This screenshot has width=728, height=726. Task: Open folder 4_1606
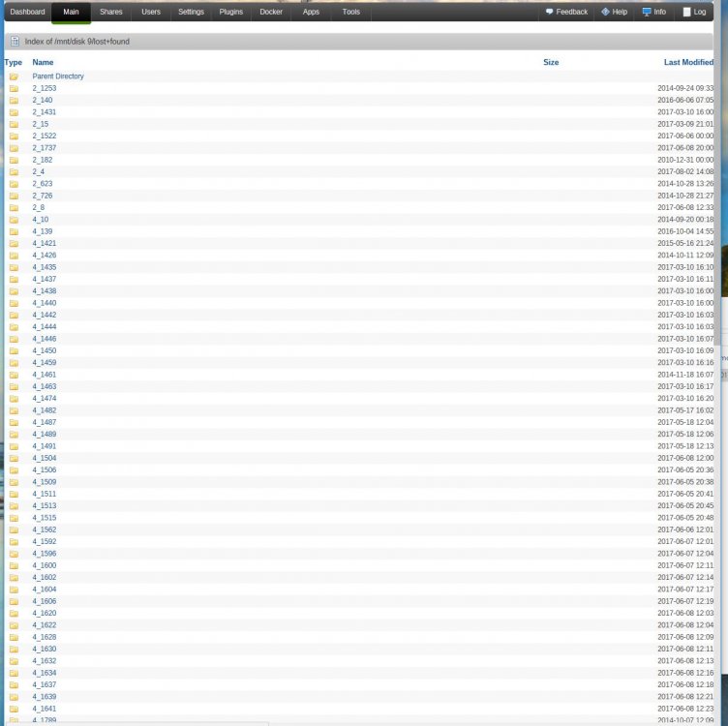[45, 601]
